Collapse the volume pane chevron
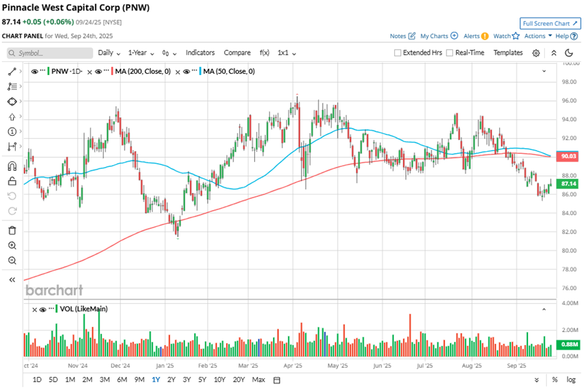588x392 pixels. [x=544, y=309]
